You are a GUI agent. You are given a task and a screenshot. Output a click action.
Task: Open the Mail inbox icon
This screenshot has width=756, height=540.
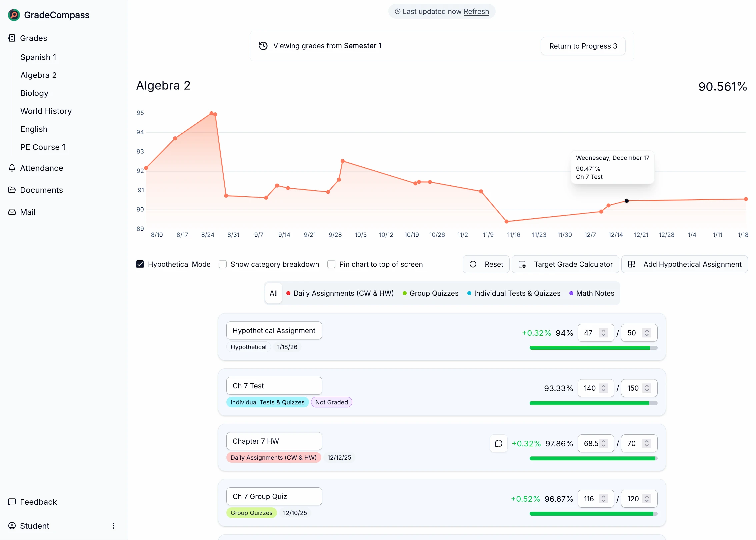pos(12,212)
